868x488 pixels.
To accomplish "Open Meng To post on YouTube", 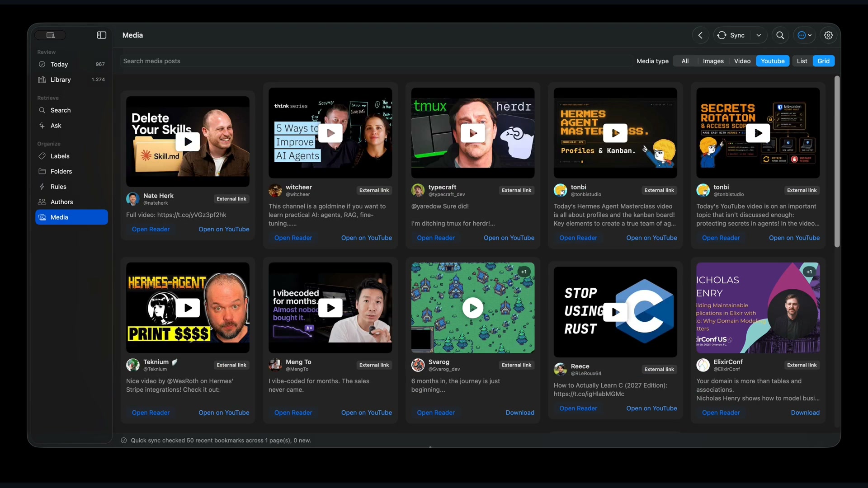I will [x=367, y=413].
